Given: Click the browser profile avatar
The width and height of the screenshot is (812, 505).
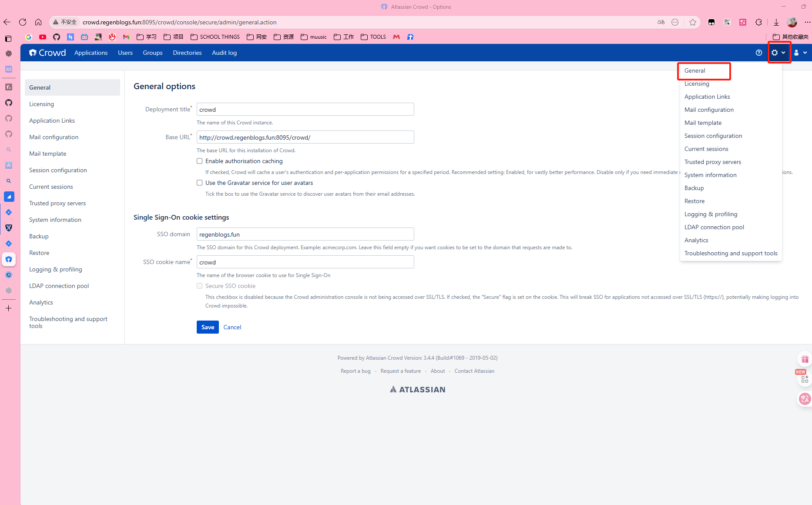Looking at the screenshot, I should pyautogui.click(x=792, y=22).
